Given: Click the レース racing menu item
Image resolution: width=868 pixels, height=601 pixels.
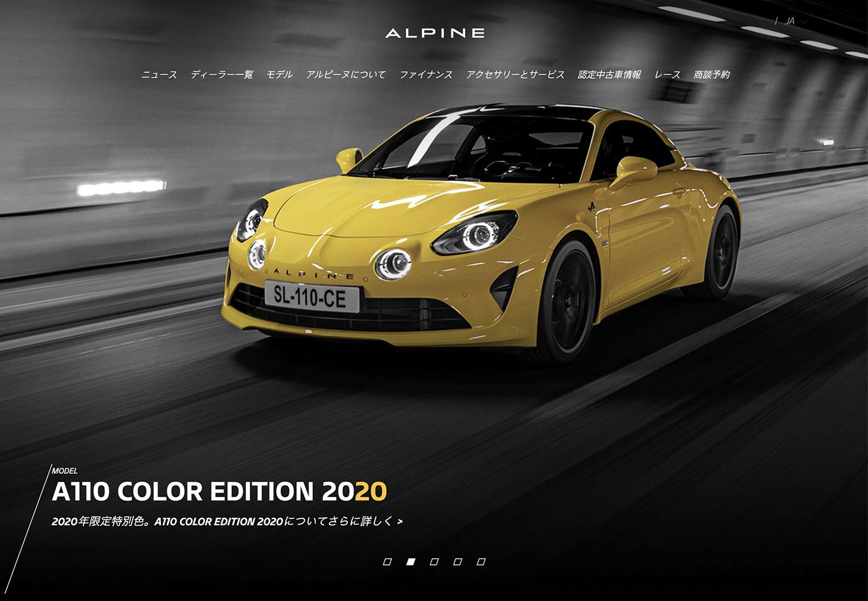Looking at the screenshot, I should tap(667, 74).
